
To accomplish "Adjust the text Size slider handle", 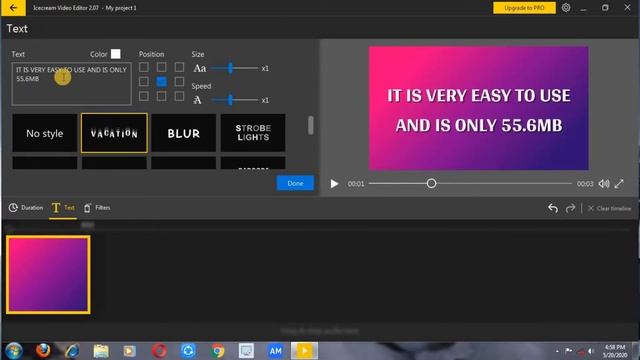I will [231, 68].
